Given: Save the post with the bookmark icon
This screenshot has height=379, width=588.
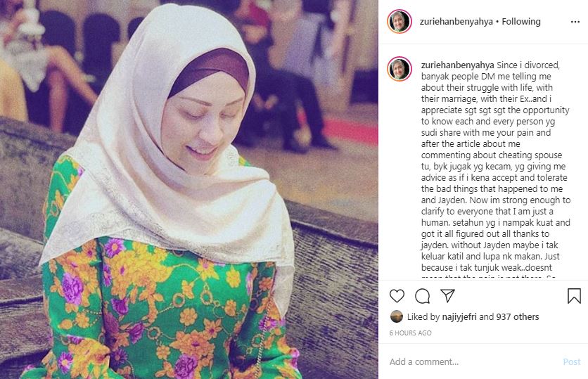Looking at the screenshot, I should click(574, 296).
